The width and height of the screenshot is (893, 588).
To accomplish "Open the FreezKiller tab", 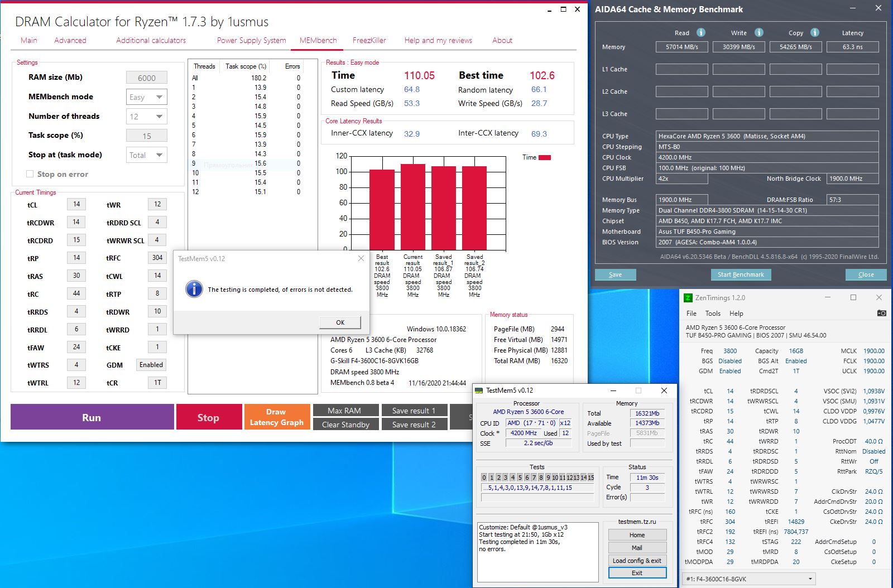I will [x=369, y=40].
